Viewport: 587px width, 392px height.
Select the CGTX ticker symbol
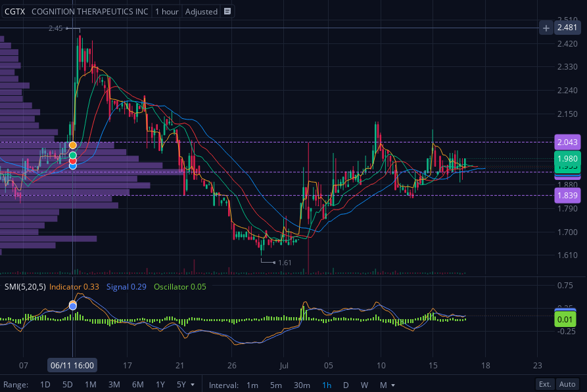click(14, 12)
